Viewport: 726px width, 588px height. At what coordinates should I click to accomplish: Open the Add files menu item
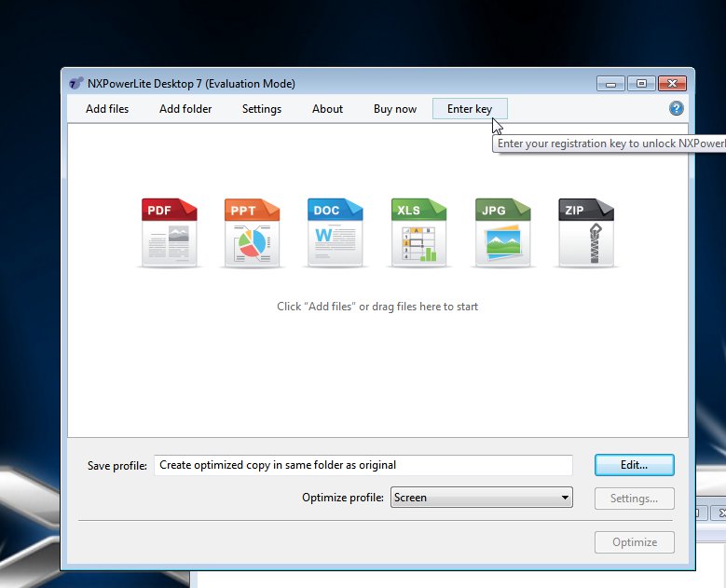point(107,109)
